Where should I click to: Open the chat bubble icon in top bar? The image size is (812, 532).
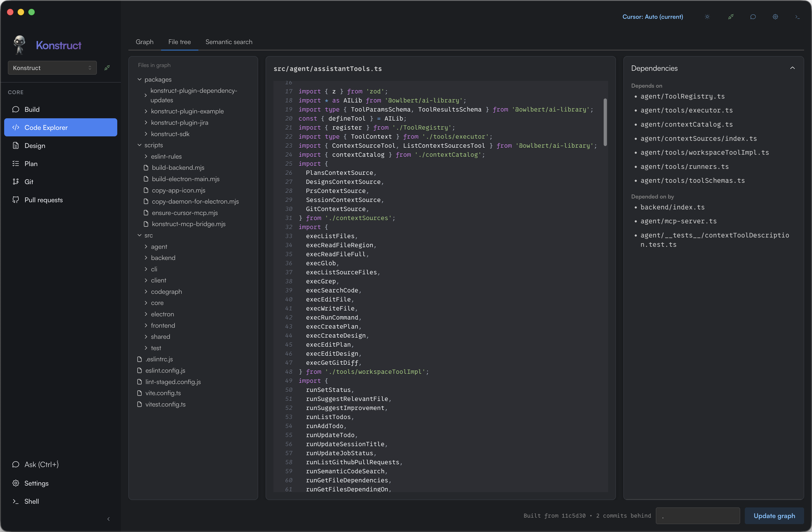(x=753, y=17)
